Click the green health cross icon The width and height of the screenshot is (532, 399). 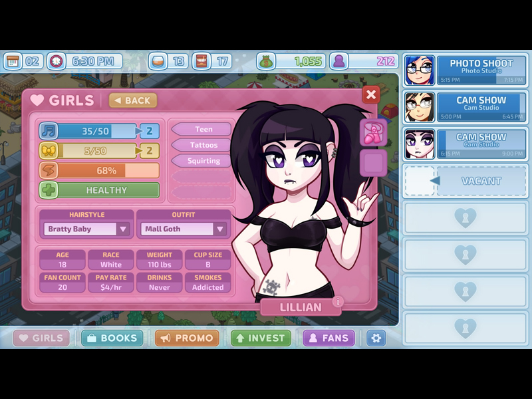49,190
